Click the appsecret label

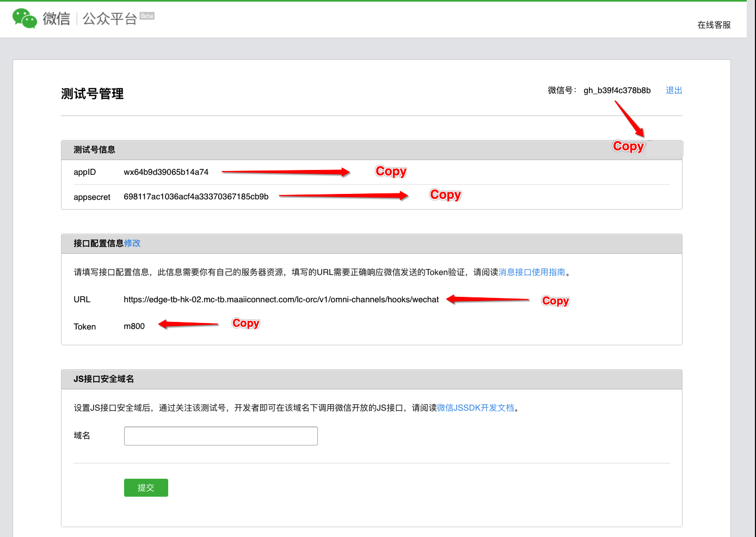(x=92, y=197)
